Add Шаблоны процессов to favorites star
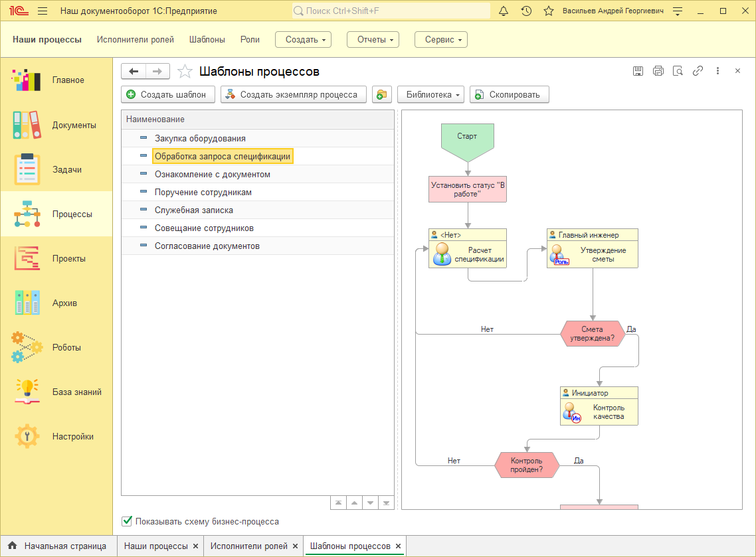This screenshot has width=756, height=557. (x=185, y=71)
